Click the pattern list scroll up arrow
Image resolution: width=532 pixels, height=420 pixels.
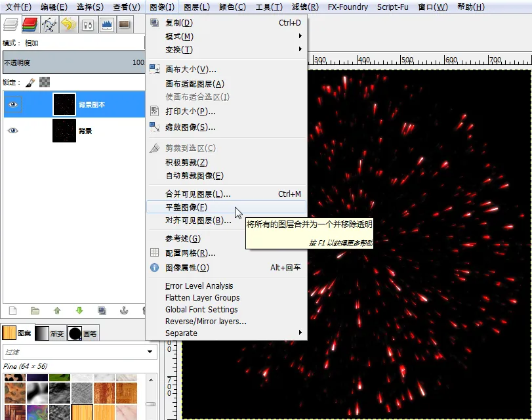point(151,380)
